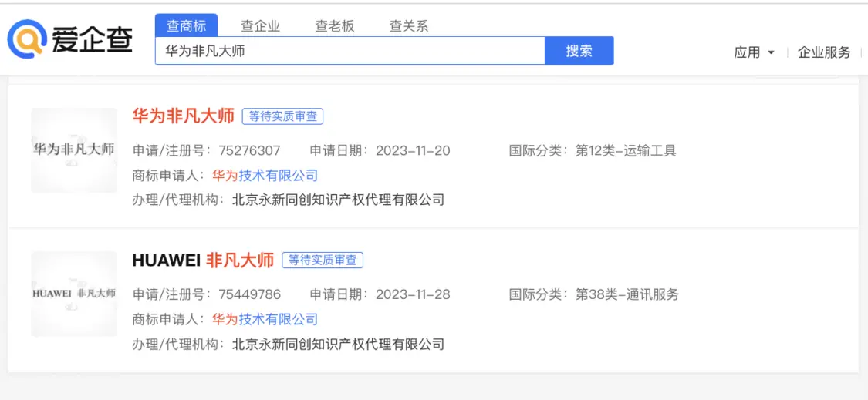The height and width of the screenshot is (400, 868).
Task: Open 华为技术有限公司 applicant for 75276307
Action: pos(265,176)
